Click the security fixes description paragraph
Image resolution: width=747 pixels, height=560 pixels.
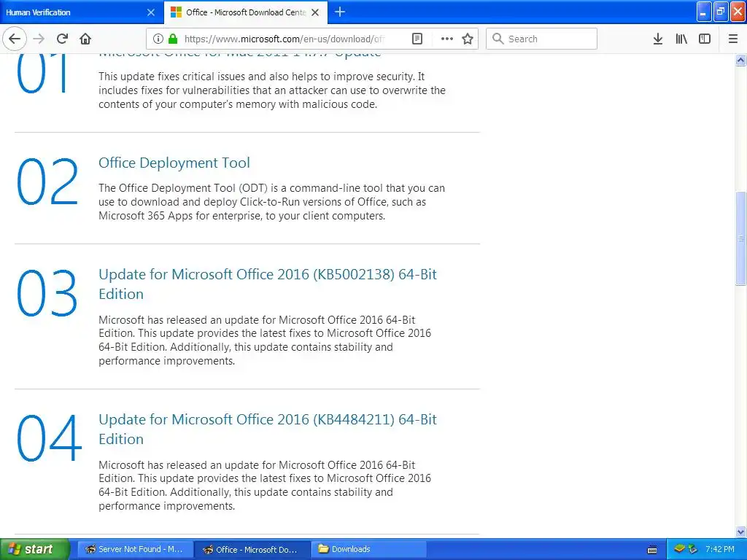coord(272,90)
